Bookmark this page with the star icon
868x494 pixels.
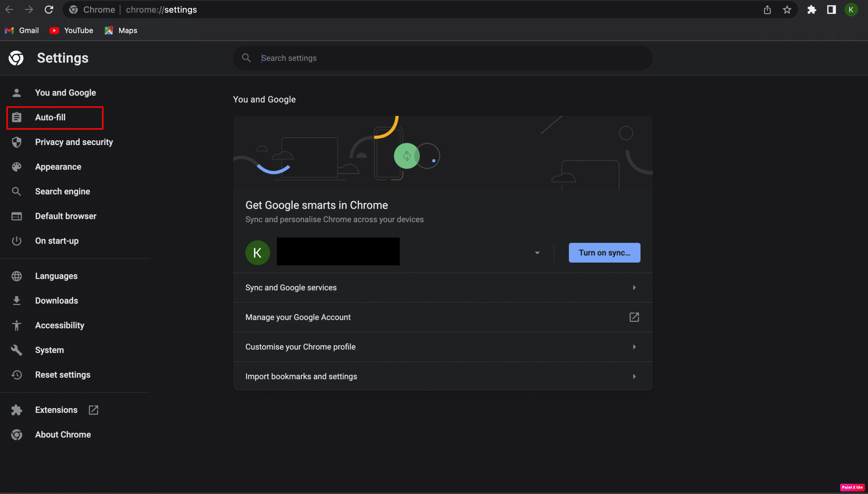tap(787, 9)
